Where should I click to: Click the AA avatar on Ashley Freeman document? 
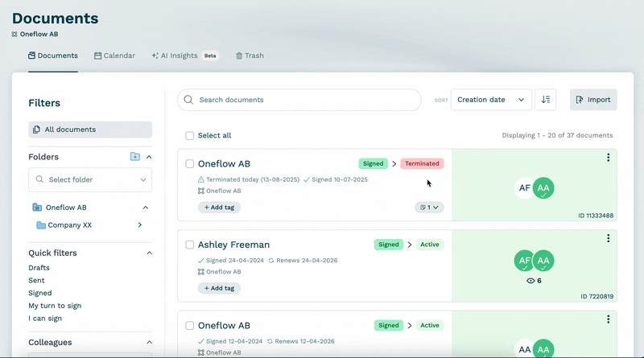(544, 261)
